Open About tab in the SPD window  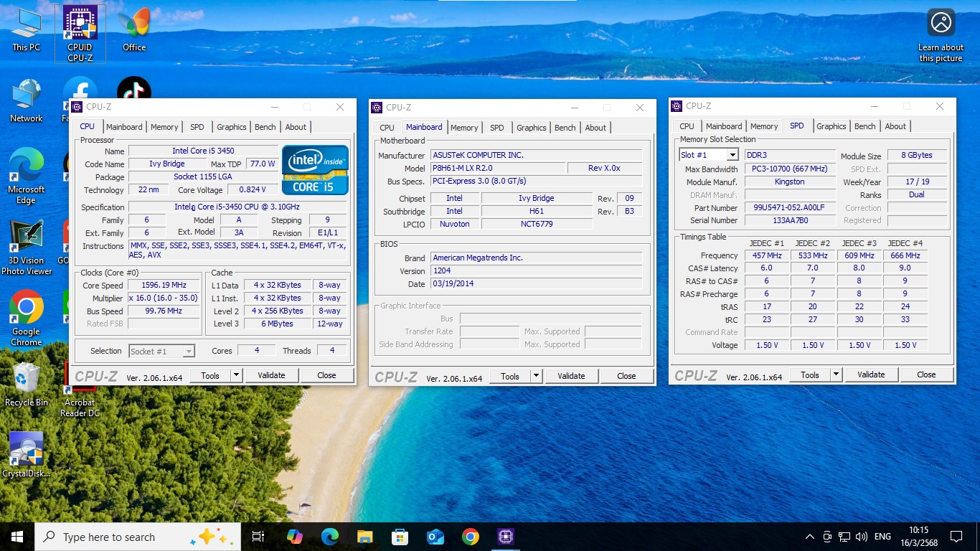[895, 126]
